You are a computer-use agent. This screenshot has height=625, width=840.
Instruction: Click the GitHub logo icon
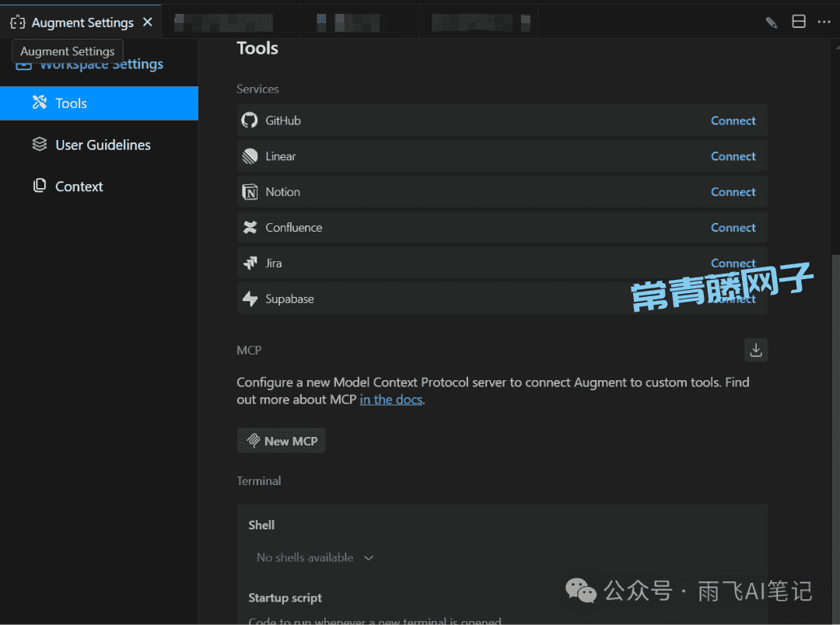coord(250,120)
